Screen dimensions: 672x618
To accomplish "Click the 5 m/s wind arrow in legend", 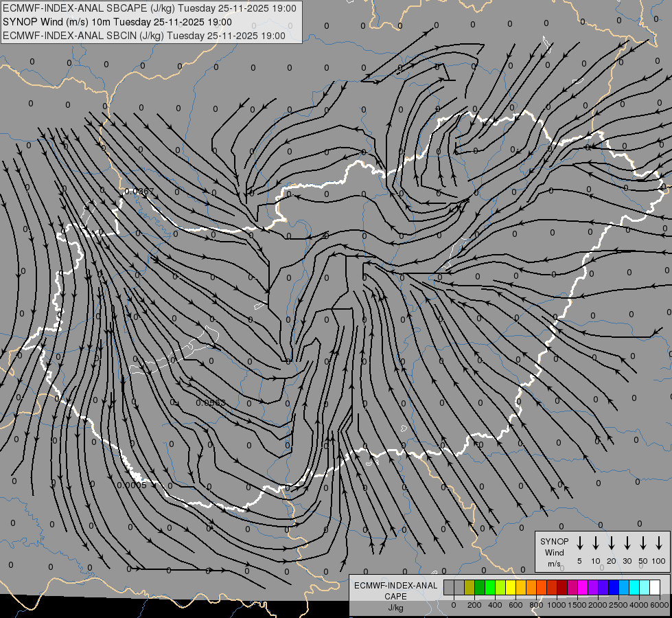I will click(x=579, y=543).
